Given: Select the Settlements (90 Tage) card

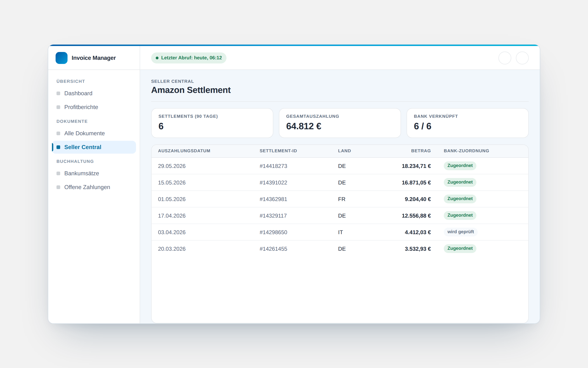Looking at the screenshot, I should 212,123.
